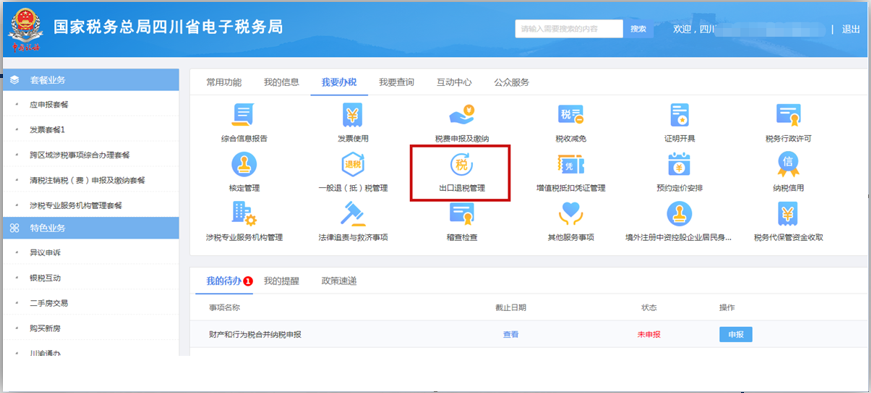The image size is (871, 393).
Task: Open 综合信息报告 icon
Action: [x=243, y=115]
